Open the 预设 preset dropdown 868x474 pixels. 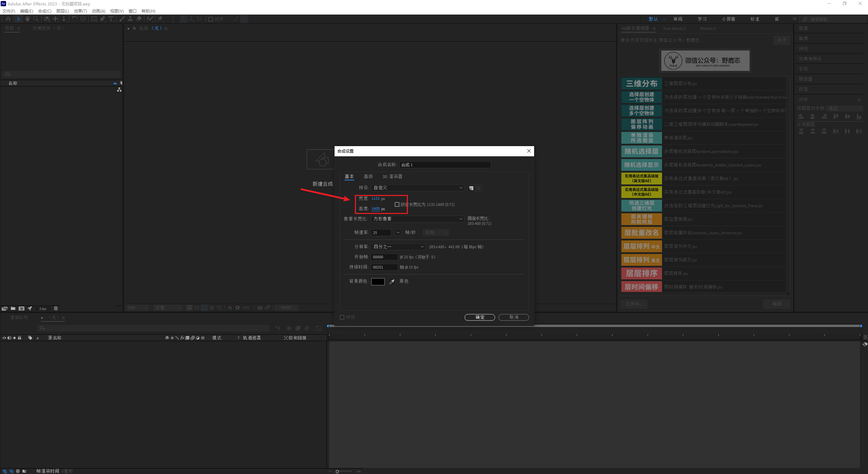click(417, 188)
